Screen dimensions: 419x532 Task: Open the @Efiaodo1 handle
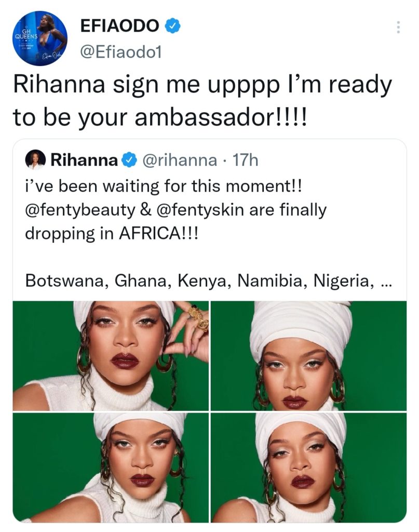[x=120, y=52]
